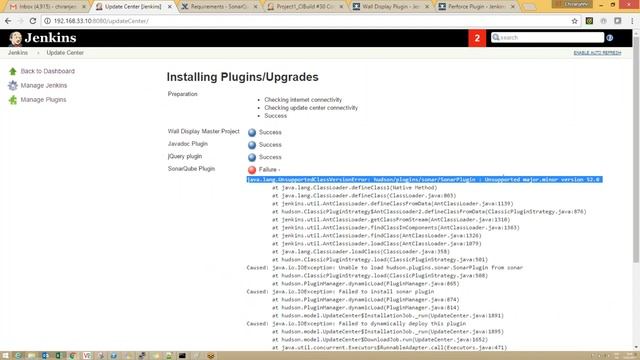Click the red failure ball for SonarQube Plugin
The image size is (640, 360).
click(x=252, y=170)
